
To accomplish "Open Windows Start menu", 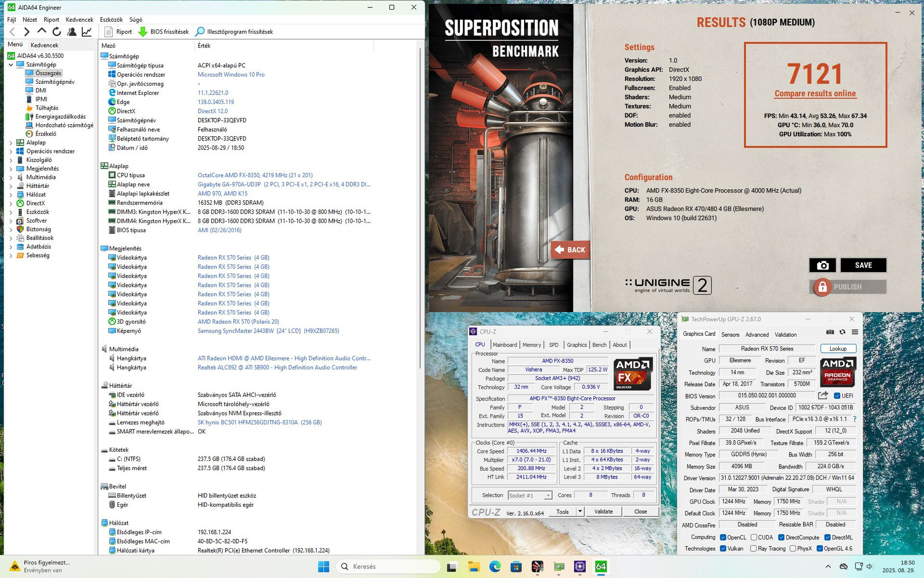I will [x=323, y=566].
